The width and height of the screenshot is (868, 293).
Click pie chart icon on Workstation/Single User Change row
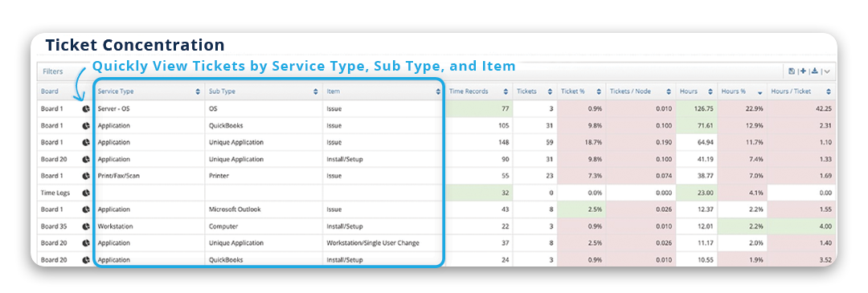86,243
